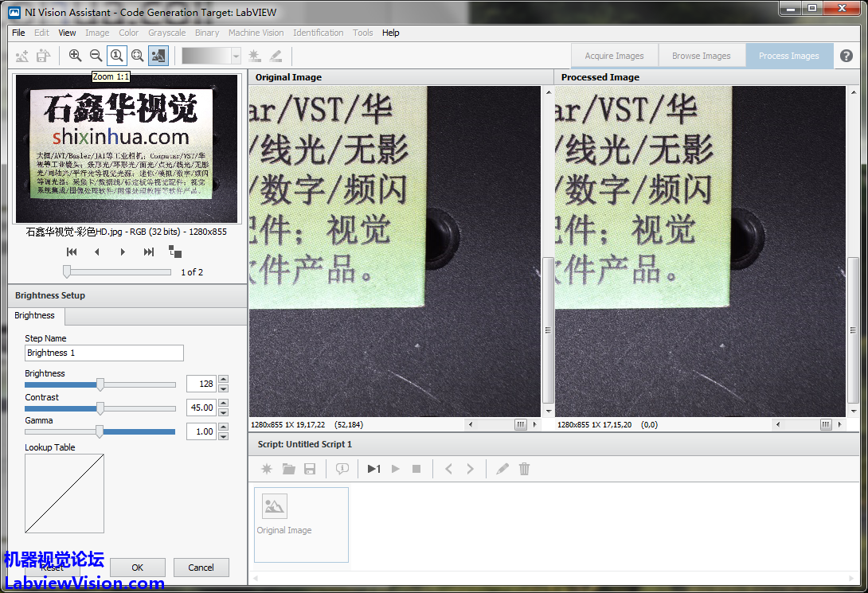Increase the Brightness value with the up arrow

(x=223, y=380)
